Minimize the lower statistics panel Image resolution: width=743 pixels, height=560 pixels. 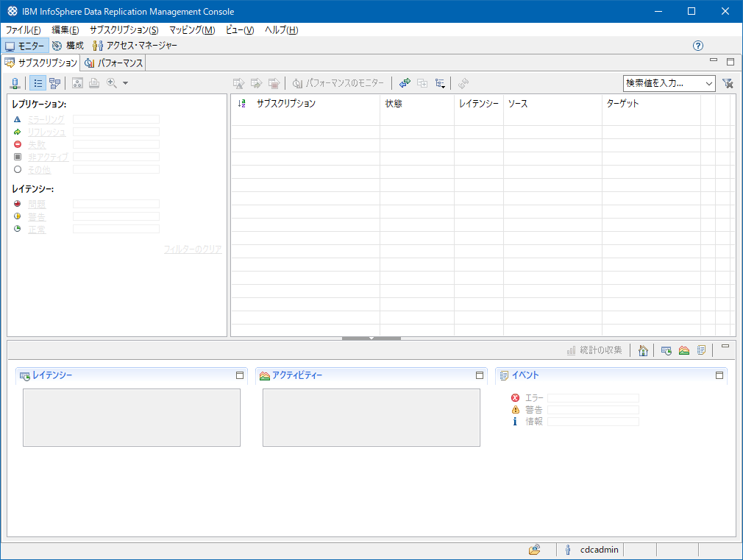pyautogui.click(x=725, y=346)
